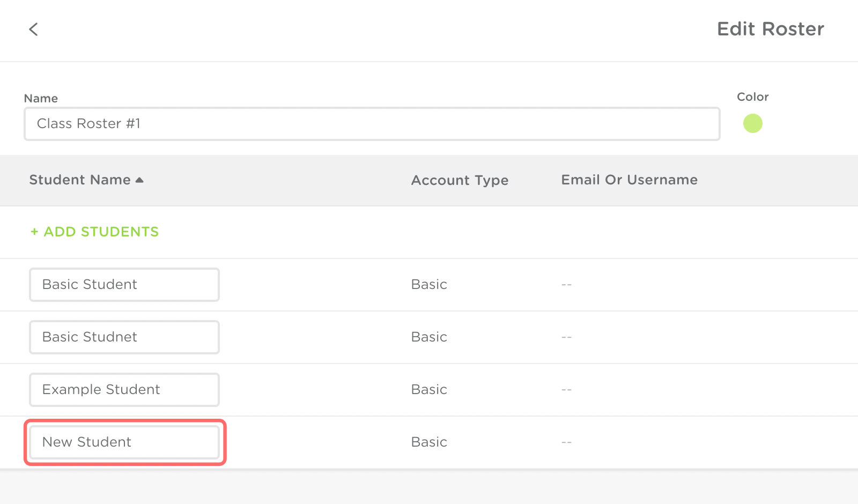This screenshot has height=504, width=858.
Task: Go back using the left chevron arrow
Action: (33, 29)
